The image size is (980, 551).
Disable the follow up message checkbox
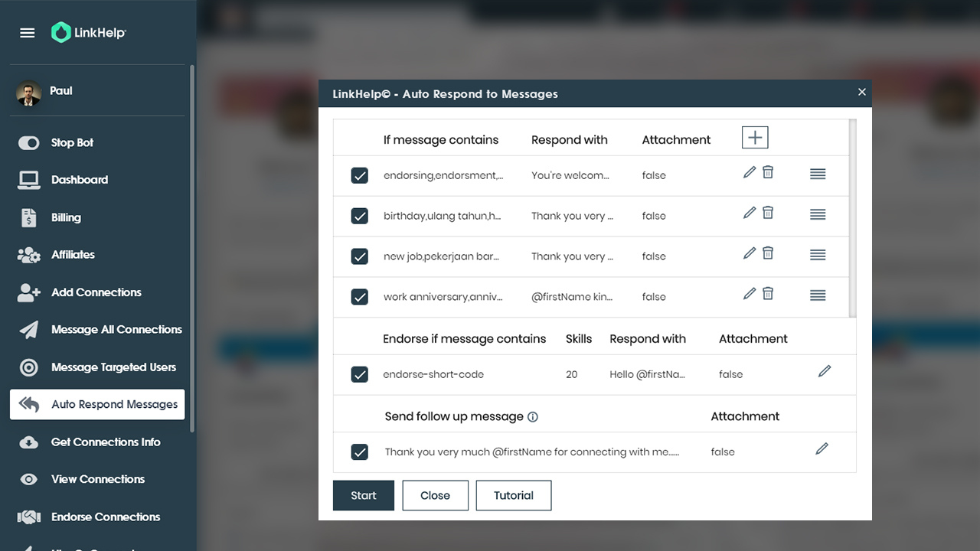point(360,452)
